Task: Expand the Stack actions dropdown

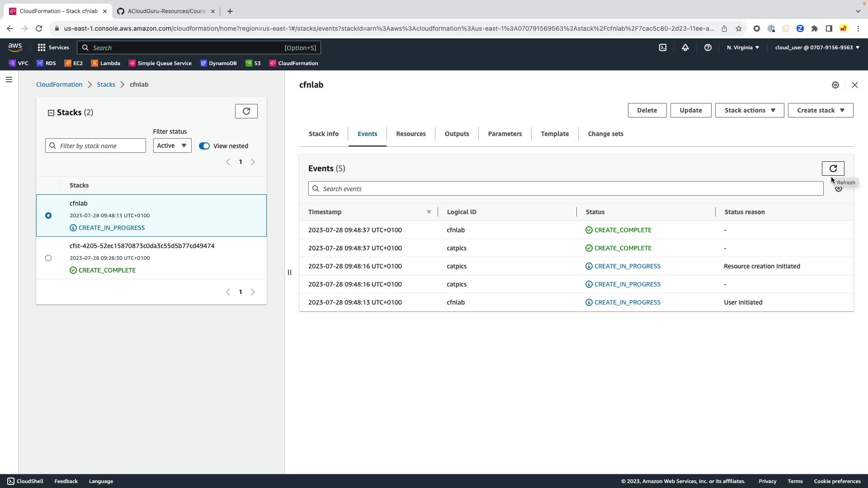Action: (749, 110)
